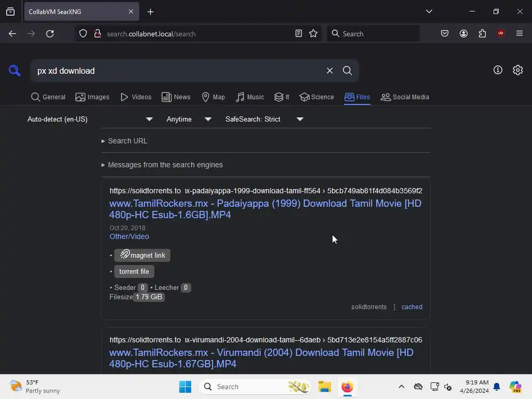Reload the current page
The width and height of the screenshot is (532, 399).
point(50,34)
